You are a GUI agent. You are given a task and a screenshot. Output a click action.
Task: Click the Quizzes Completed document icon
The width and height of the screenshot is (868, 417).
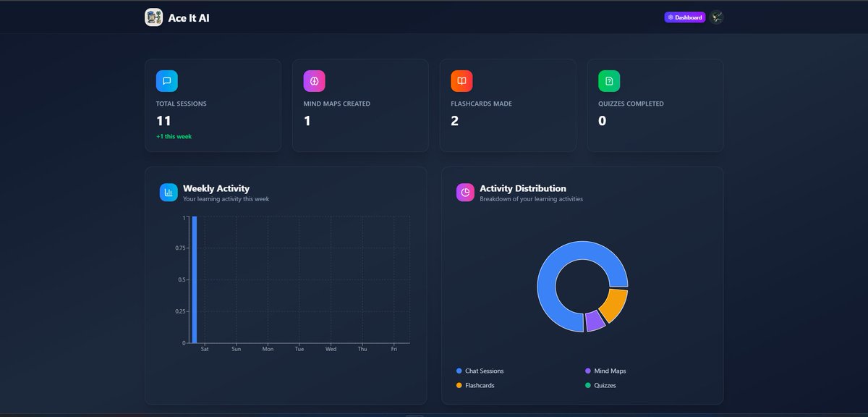click(x=609, y=81)
